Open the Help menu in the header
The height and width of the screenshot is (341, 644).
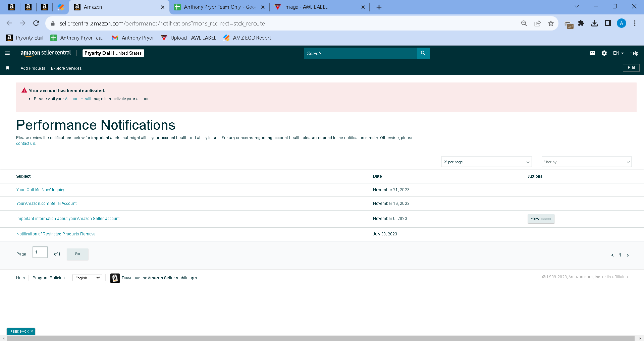[x=634, y=53]
